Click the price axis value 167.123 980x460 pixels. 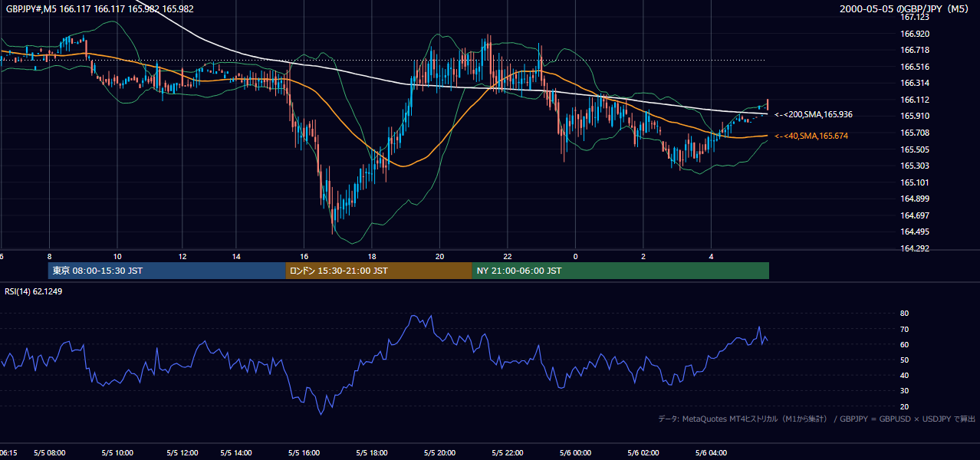[x=915, y=16]
